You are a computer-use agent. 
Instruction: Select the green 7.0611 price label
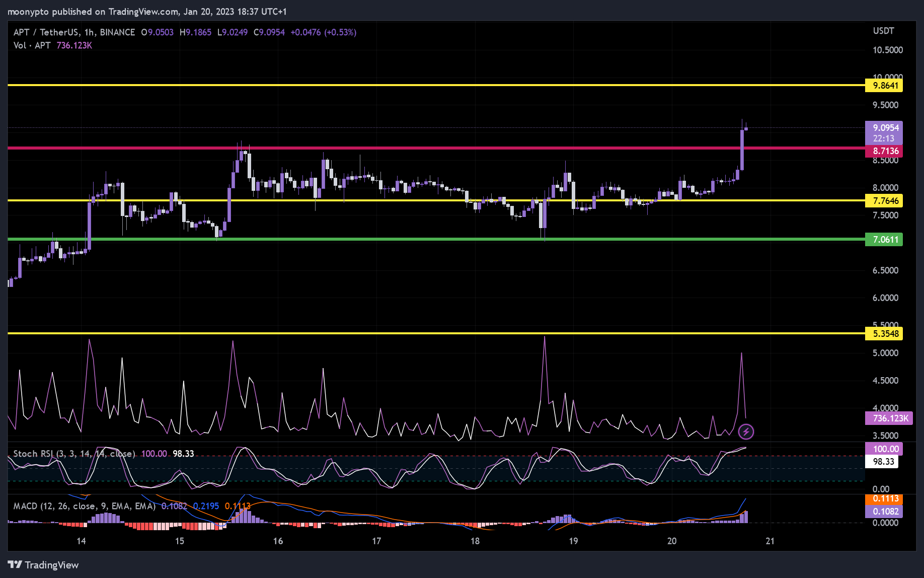click(x=884, y=240)
